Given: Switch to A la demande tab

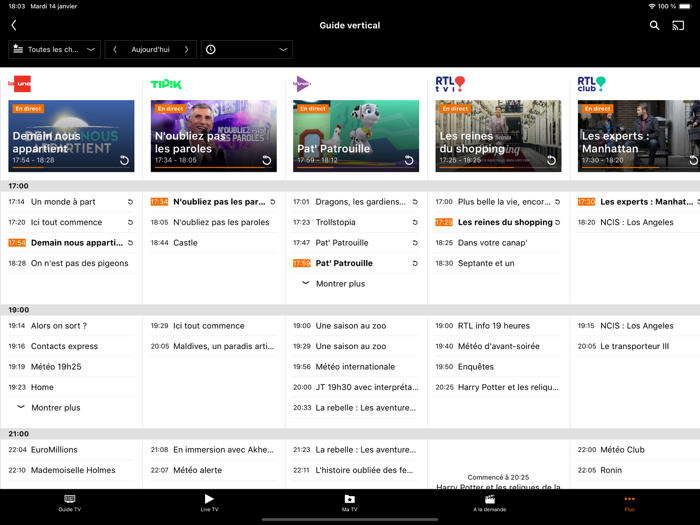Looking at the screenshot, I should pyautogui.click(x=490, y=503).
